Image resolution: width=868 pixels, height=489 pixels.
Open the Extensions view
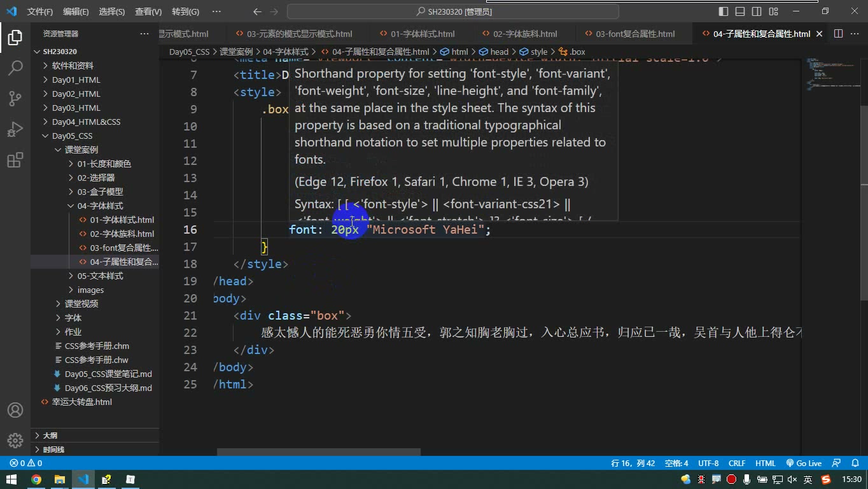pos(15,160)
